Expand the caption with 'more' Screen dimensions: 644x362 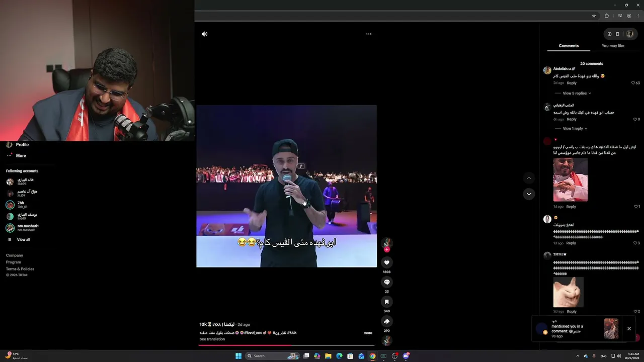point(368,333)
